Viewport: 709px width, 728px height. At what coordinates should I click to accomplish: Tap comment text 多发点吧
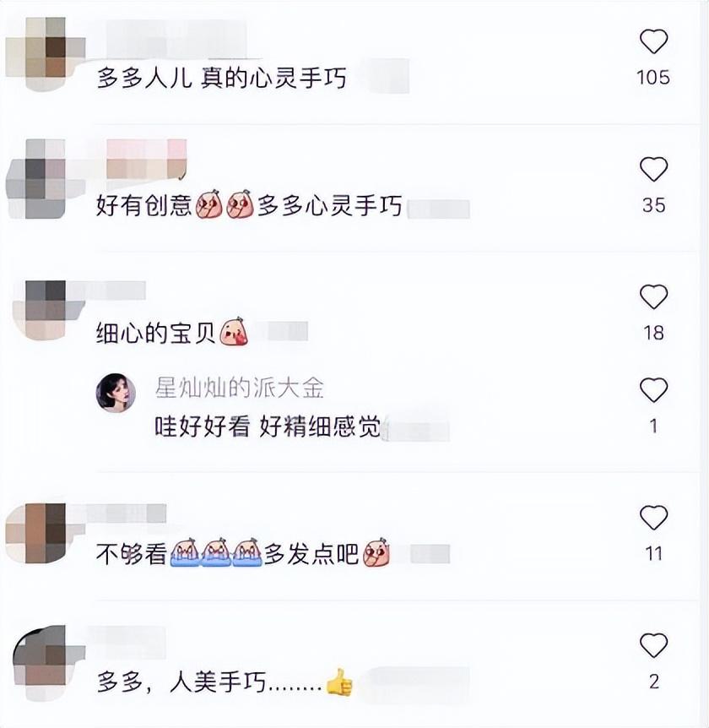[311, 553]
